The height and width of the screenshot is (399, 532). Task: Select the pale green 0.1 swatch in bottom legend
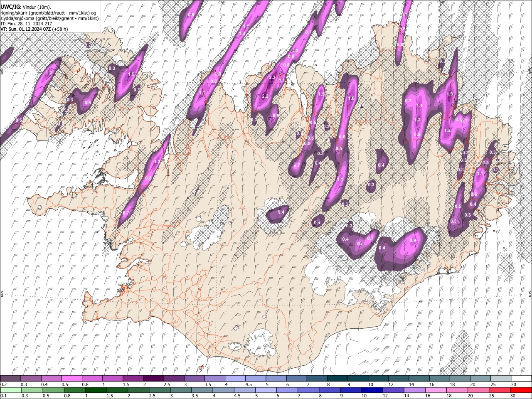(x=10, y=390)
